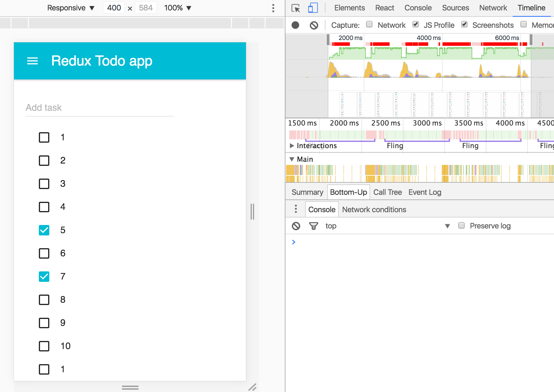The height and width of the screenshot is (392, 554).
Task: Click the element inspector arrow icon
Action: [x=296, y=8]
